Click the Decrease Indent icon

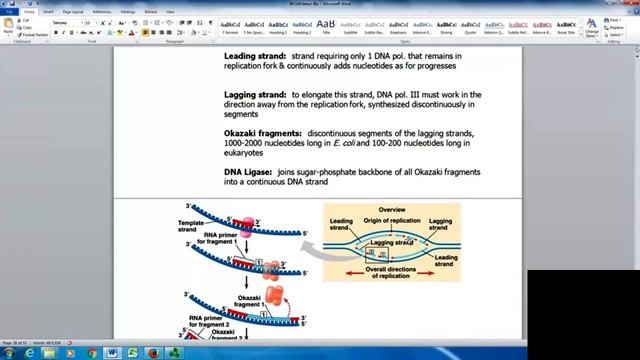click(x=182, y=23)
